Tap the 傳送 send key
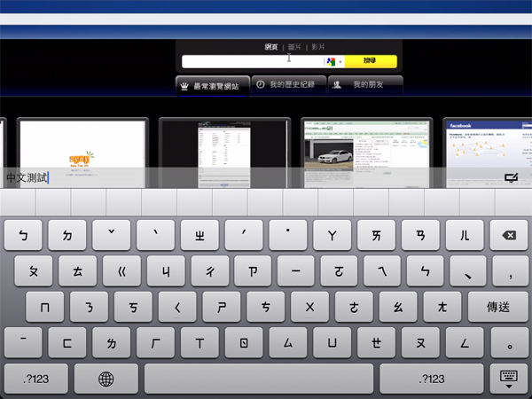The height and width of the screenshot is (399, 532). pyautogui.click(x=497, y=307)
